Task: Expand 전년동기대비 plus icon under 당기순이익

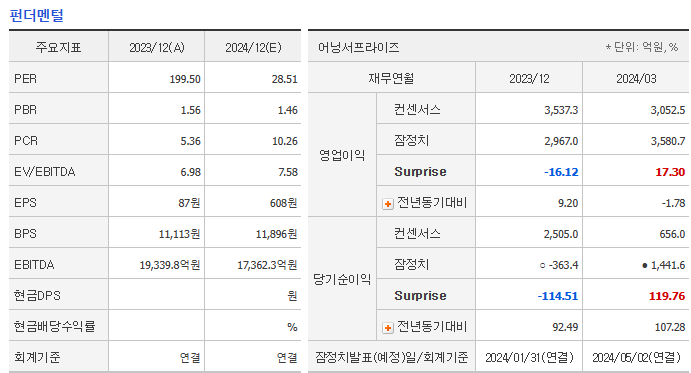Action: (x=388, y=328)
